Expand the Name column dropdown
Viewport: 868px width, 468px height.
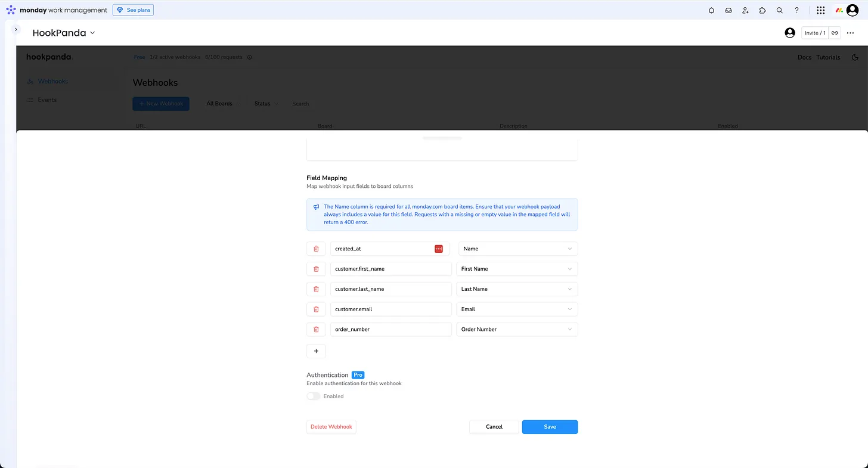coord(517,249)
